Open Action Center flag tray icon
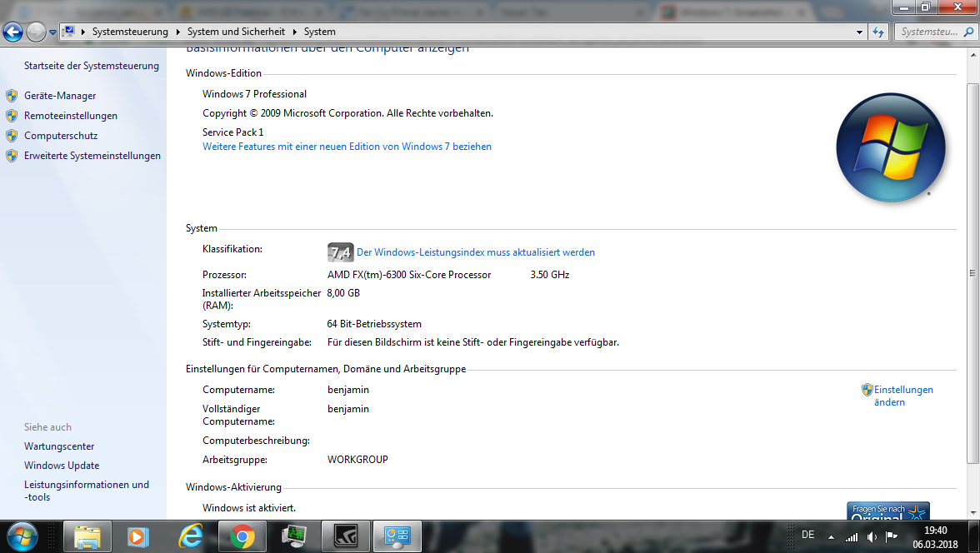This screenshot has height=553, width=980. click(x=892, y=536)
